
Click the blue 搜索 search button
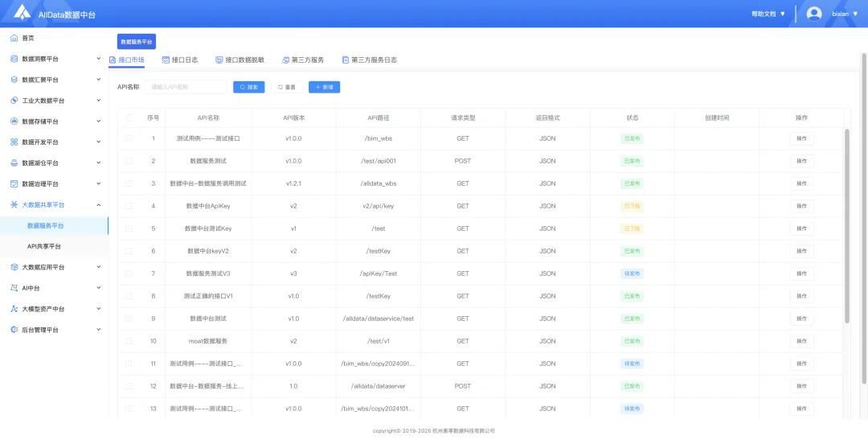[x=248, y=87]
